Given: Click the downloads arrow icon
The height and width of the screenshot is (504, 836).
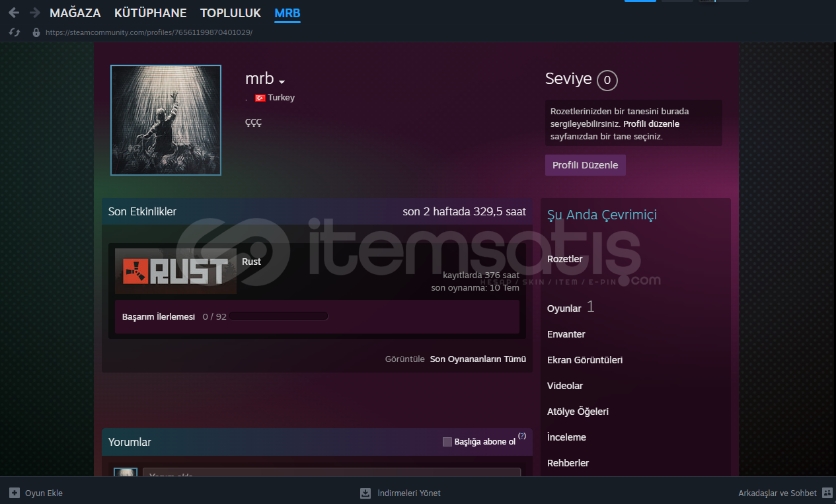Looking at the screenshot, I should (365, 493).
